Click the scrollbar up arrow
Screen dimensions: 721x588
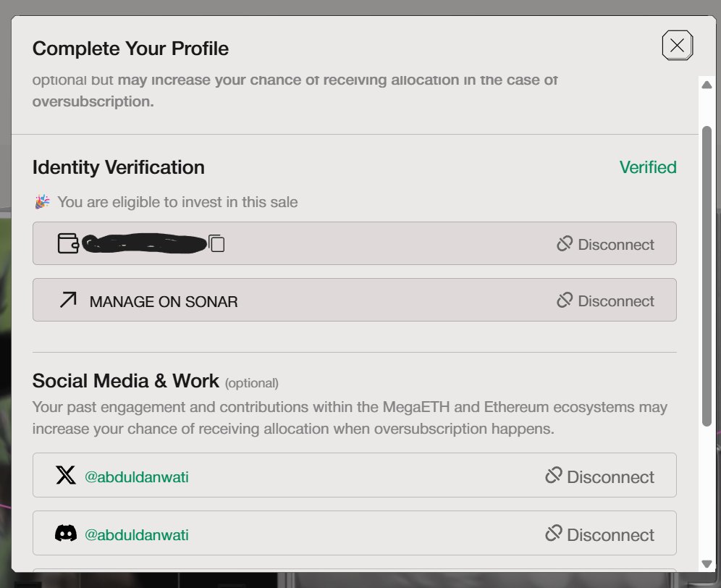[707, 85]
